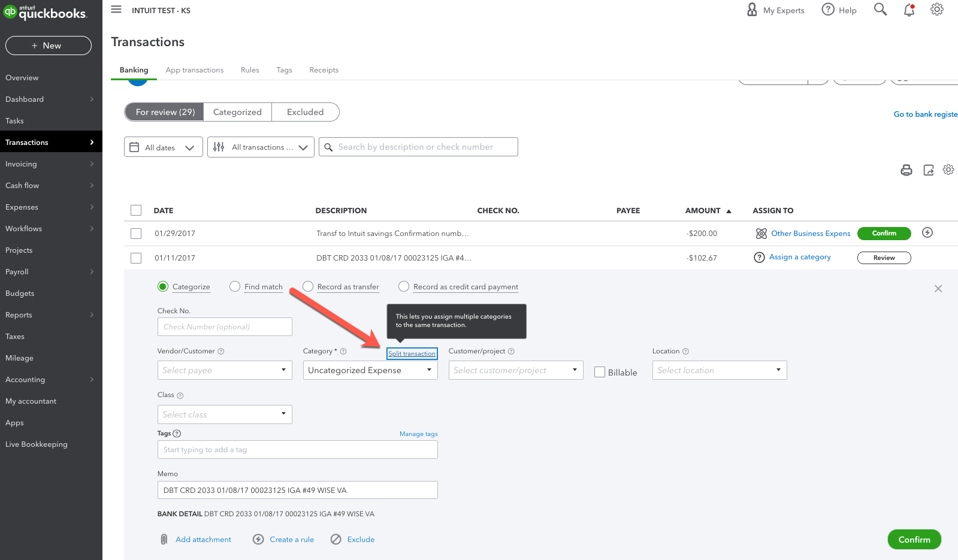Open the Select class dropdown
Image resolution: width=958 pixels, height=560 pixels.
coord(225,414)
